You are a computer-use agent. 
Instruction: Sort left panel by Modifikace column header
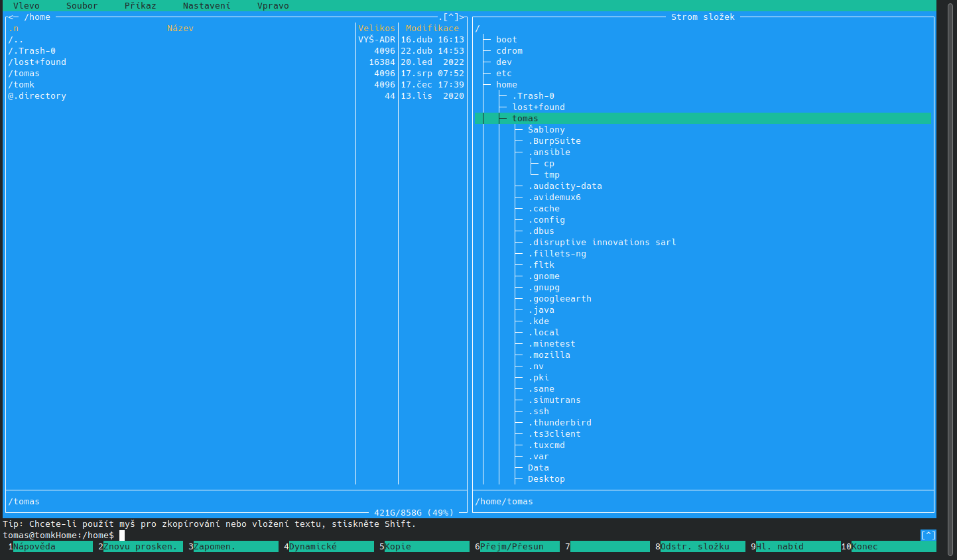[x=432, y=28]
